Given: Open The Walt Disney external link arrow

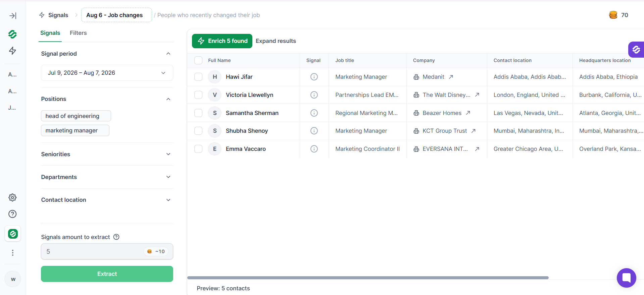Looking at the screenshot, I should pyautogui.click(x=477, y=95).
